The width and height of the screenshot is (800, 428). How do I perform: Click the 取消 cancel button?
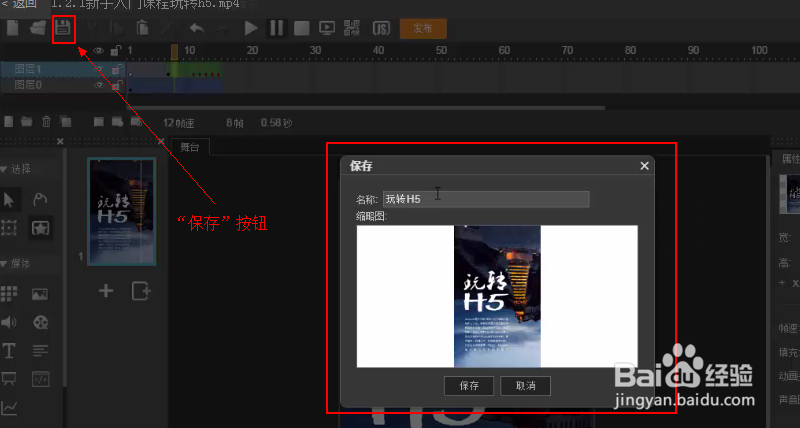tap(526, 386)
